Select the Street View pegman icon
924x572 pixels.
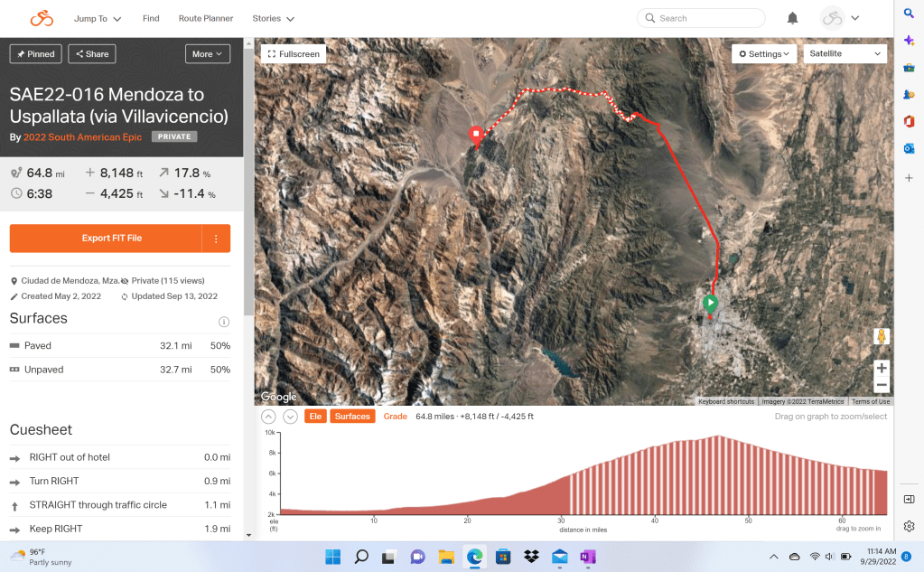881,336
